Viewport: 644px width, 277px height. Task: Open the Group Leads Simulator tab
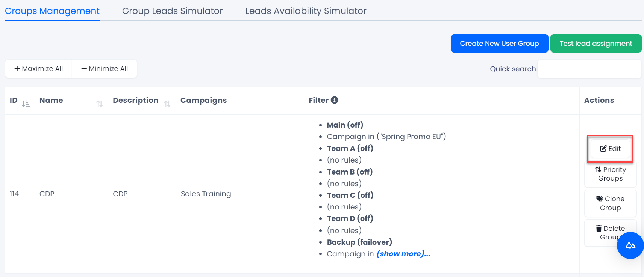coord(173,11)
